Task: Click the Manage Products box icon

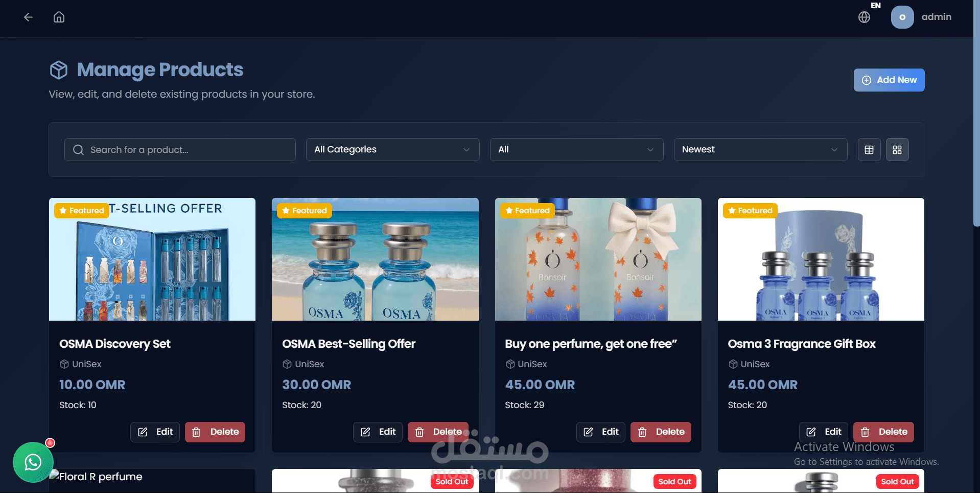Action: pos(59,70)
